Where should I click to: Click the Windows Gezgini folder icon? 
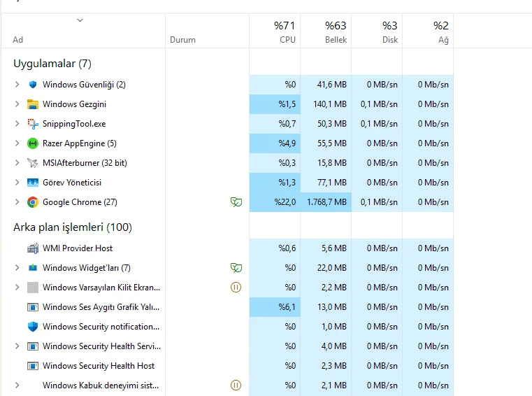tap(33, 104)
